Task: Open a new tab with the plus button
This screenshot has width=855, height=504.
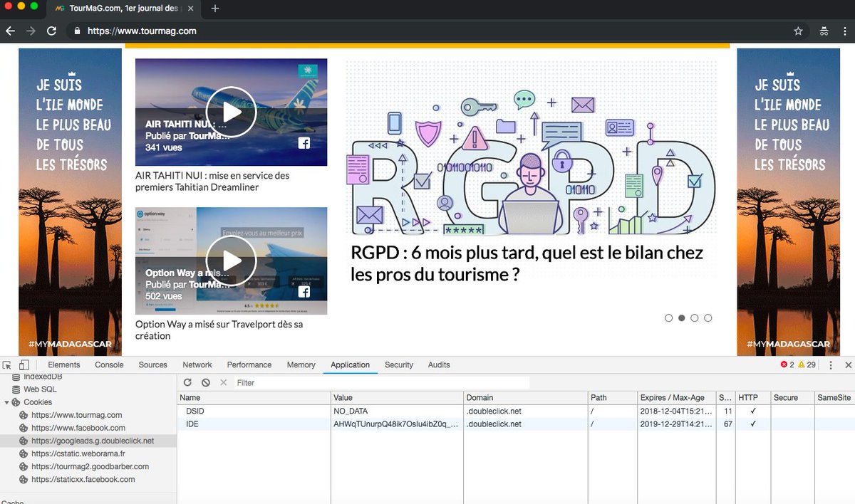Action: point(215,9)
